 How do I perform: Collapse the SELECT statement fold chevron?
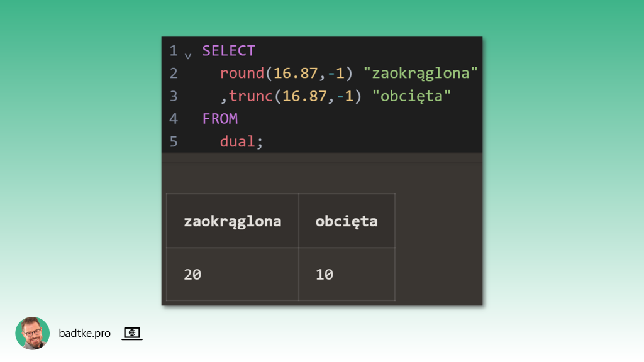point(188,55)
